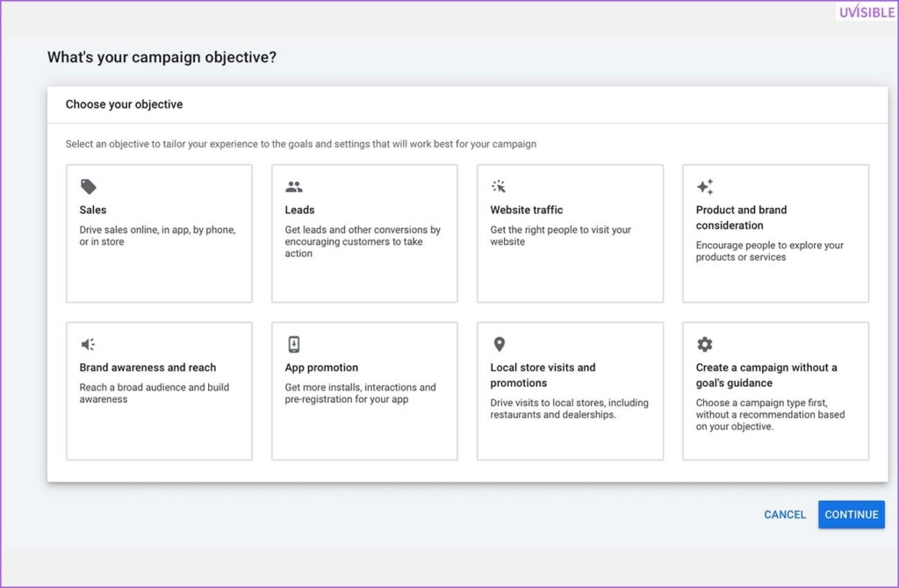Click CANCEL to dismiss objective selection
The image size is (899, 588).
(784, 515)
